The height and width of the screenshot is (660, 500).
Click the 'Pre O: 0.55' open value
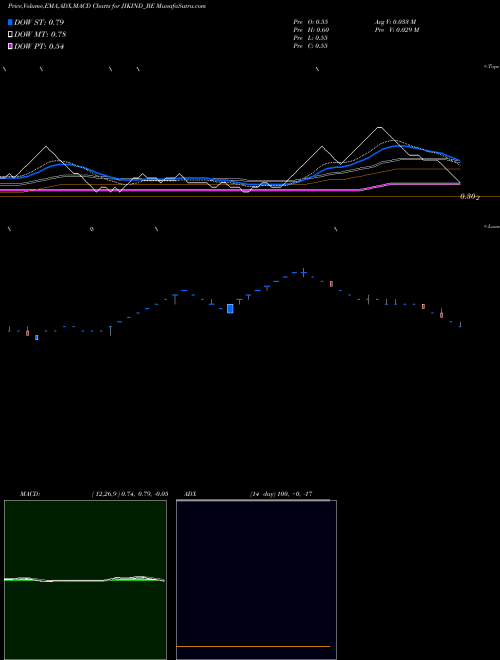click(311, 22)
